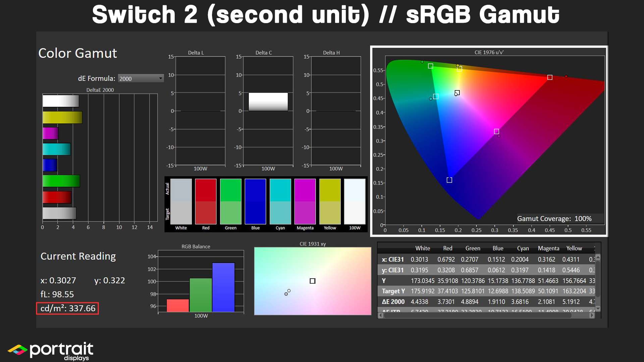
Task: Click the 'y: 0.322' current reading
Action: pyautogui.click(x=109, y=280)
